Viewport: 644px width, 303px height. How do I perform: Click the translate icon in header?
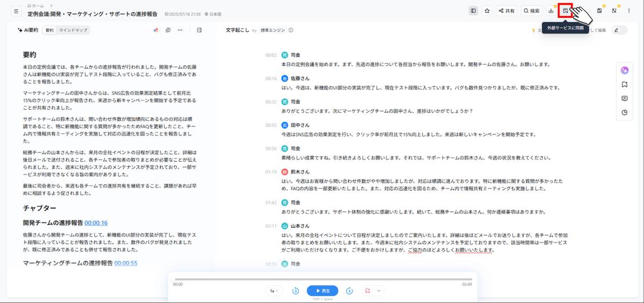tap(614, 11)
